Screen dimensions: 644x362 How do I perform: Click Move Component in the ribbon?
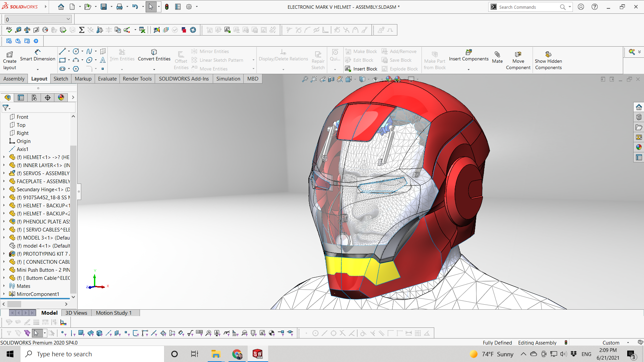[518, 55]
